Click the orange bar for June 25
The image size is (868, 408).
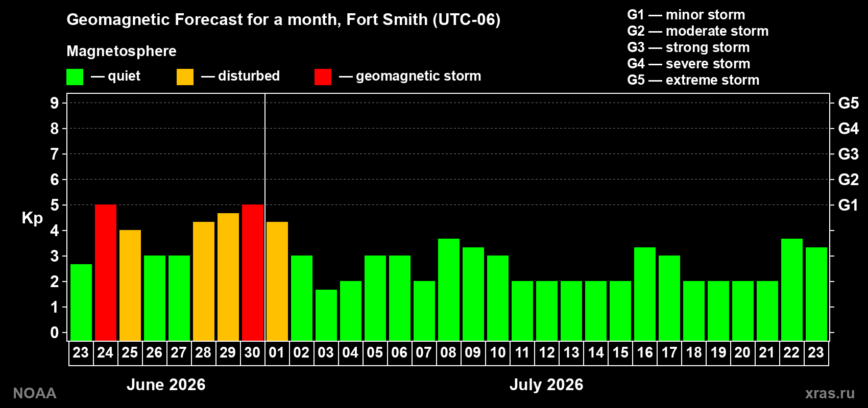click(x=130, y=286)
